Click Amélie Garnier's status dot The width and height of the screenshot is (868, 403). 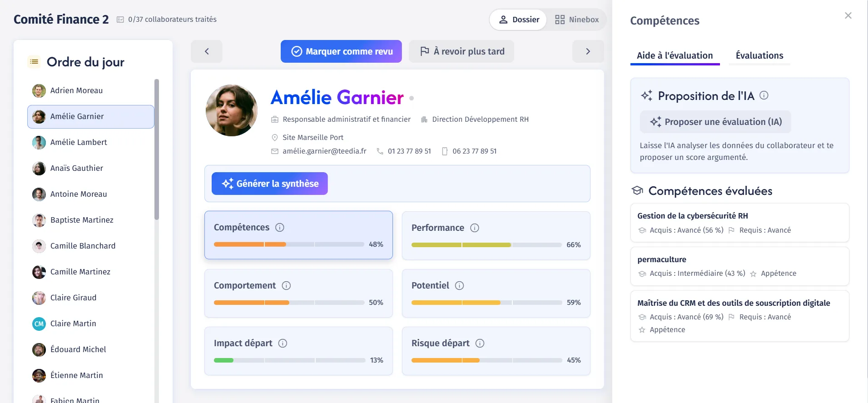pyautogui.click(x=412, y=98)
